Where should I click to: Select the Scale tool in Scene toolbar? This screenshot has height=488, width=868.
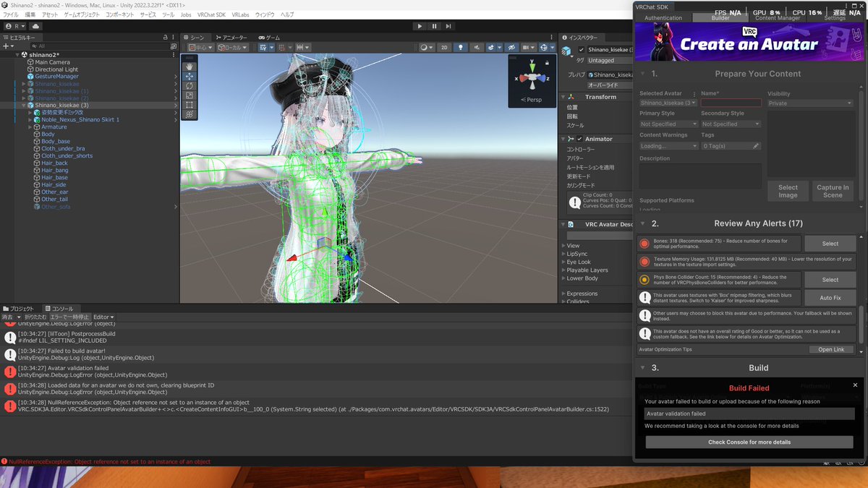[190, 95]
